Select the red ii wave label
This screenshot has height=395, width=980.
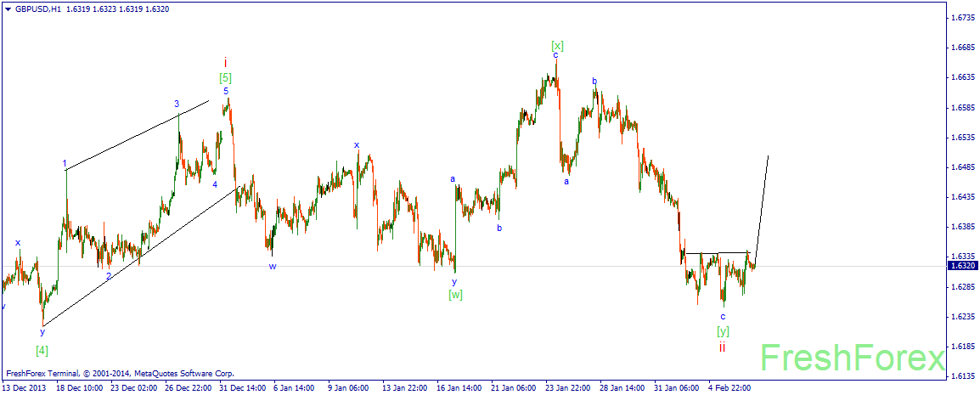point(722,347)
